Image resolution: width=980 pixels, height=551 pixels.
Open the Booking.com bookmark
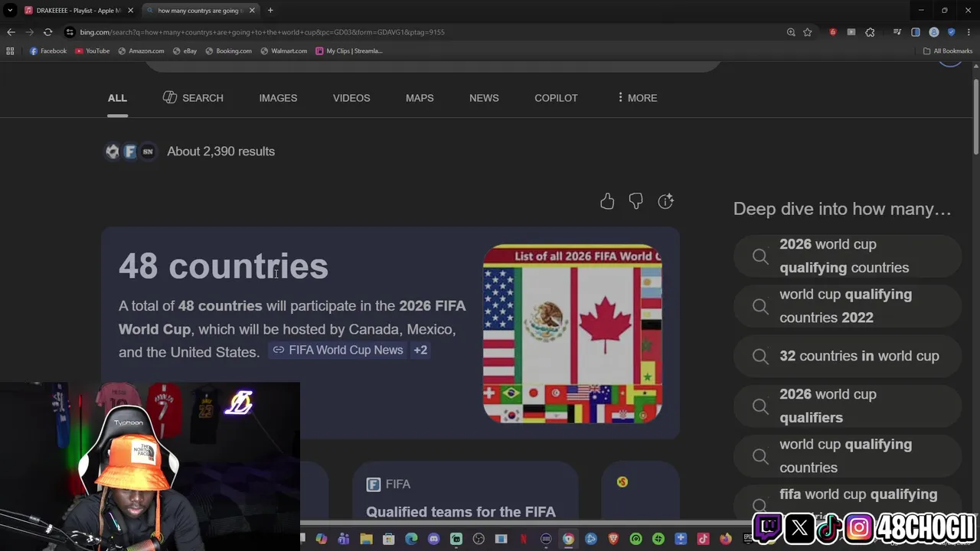pos(228,51)
